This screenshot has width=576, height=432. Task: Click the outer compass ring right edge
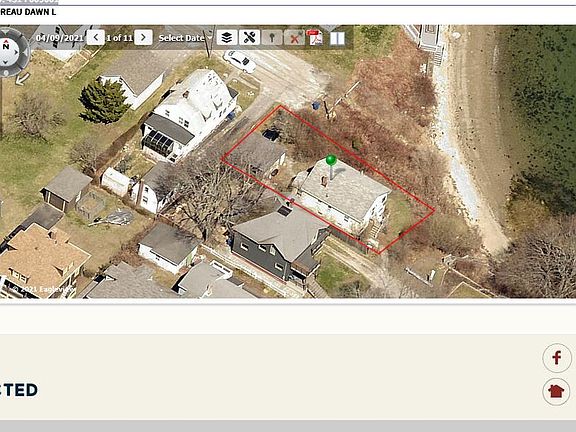(x=25, y=53)
